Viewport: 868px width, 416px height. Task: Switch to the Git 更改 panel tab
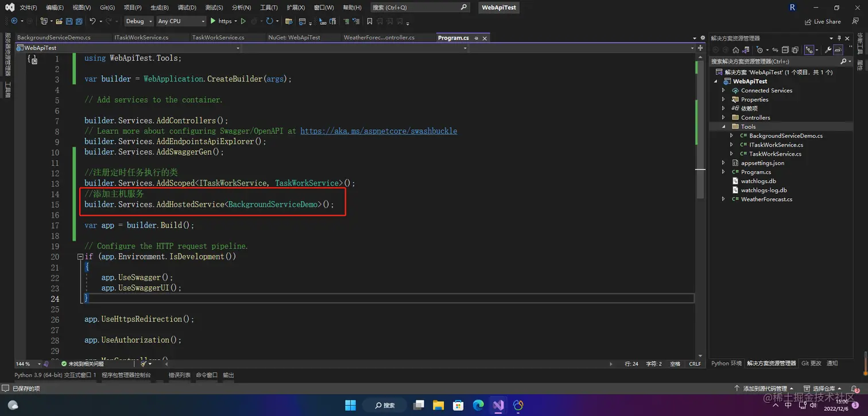(x=811, y=363)
